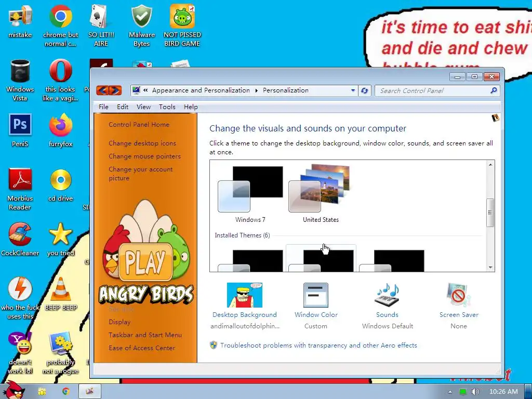Click the help icon in Personalization pane
This screenshot has width=532, height=399.
495,118
